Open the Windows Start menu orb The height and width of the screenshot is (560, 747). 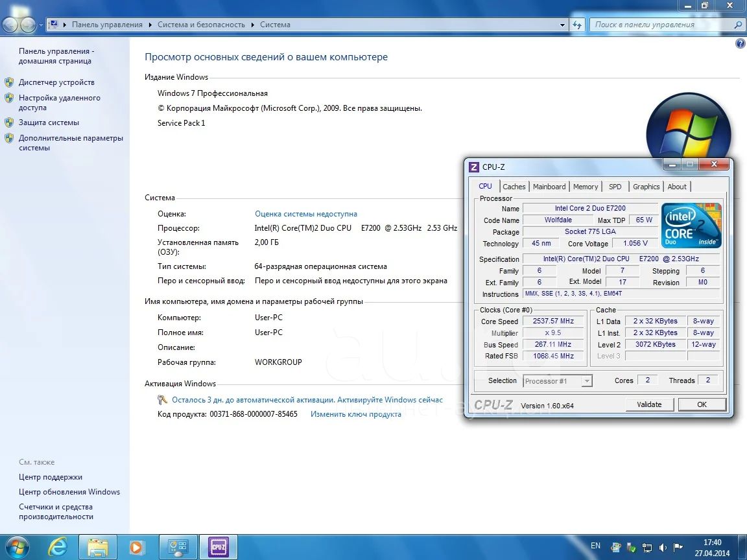pos(17,547)
